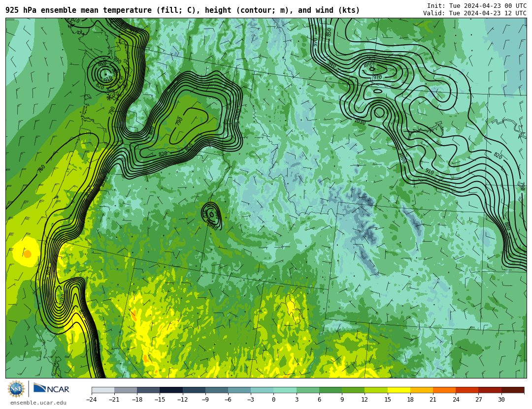Screen dimensions: 532x409
Task: Click the 9 colorbar tick label
Action: pyautogui.click(x=342, y=400)
